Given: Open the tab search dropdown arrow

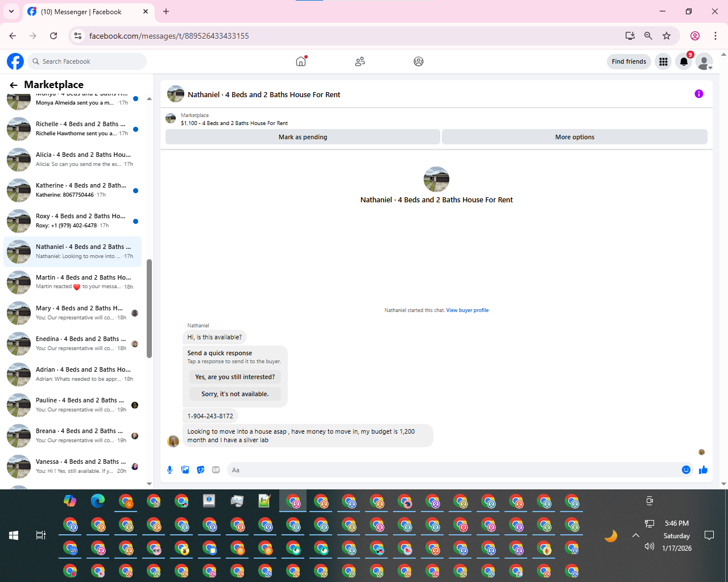Looking at the screenshot, I should (11, 11).
